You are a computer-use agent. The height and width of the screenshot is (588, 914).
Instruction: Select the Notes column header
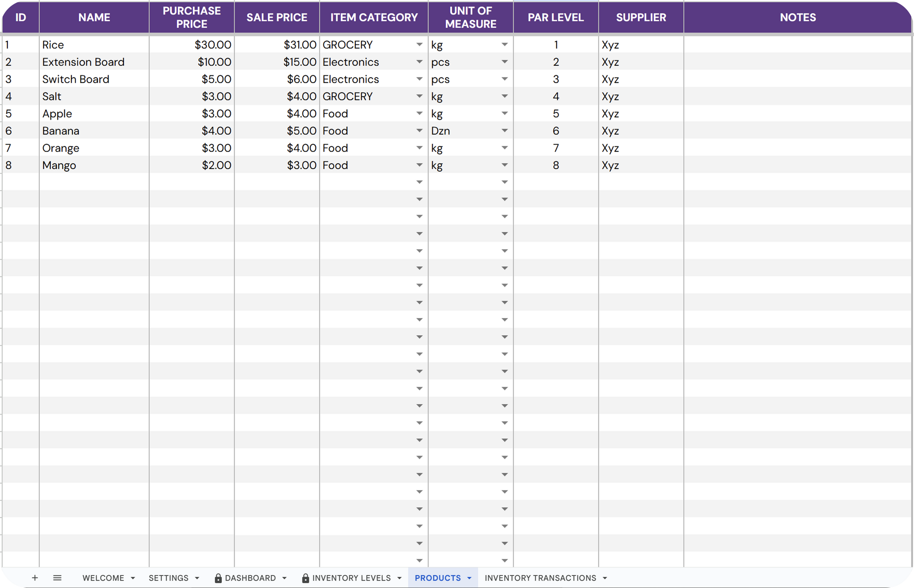click(797, 17)
